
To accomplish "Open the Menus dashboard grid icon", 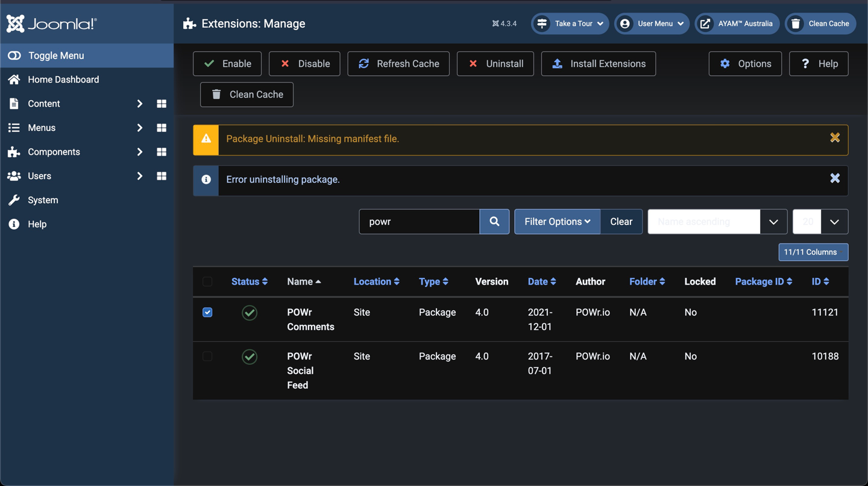I will (162, 128).
